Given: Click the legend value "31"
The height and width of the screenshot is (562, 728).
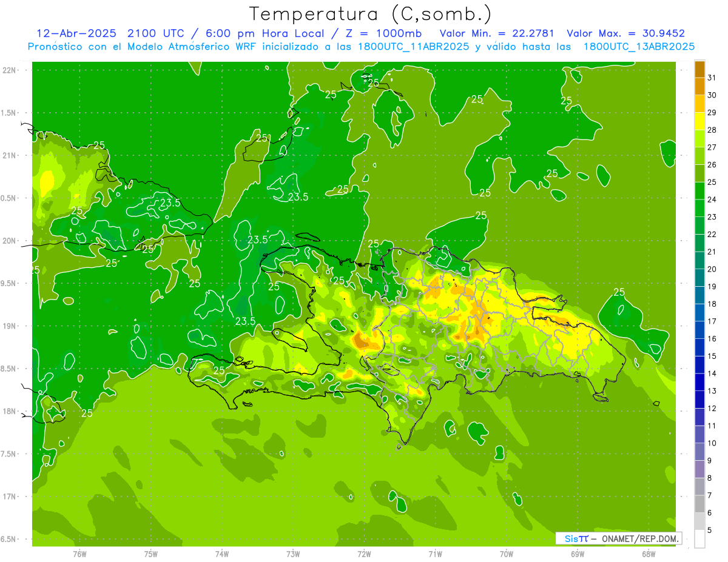Looking at the screenshot, I should pos(712,78).
